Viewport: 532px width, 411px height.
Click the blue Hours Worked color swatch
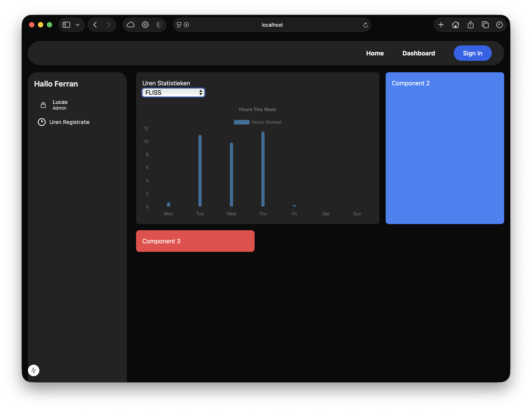[241, 122]
